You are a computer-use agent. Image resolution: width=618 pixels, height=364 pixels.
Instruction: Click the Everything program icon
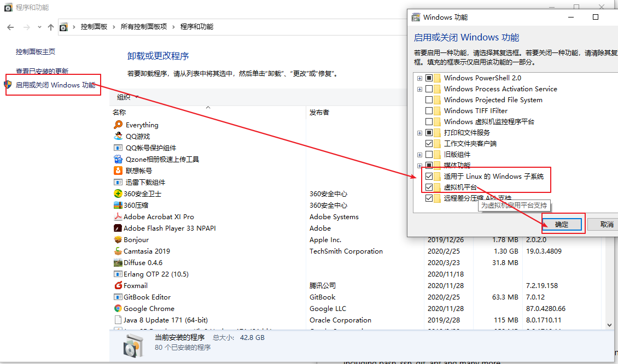pos(118,125)
